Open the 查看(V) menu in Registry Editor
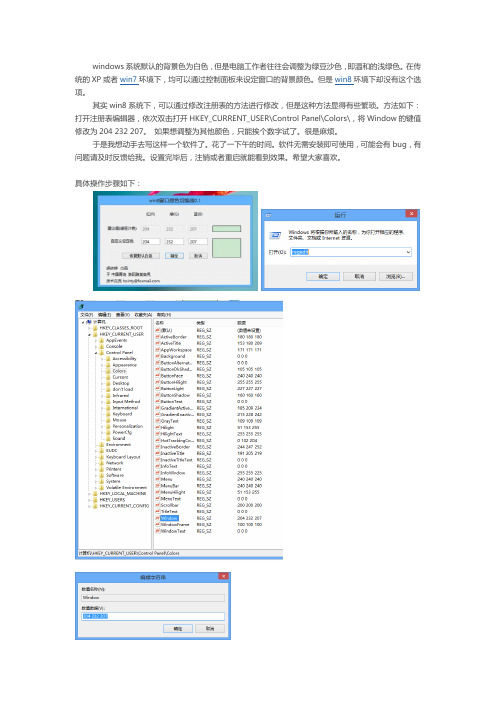Image resolution: width=496 pixels, height=702 pixels. pos(123,315)
